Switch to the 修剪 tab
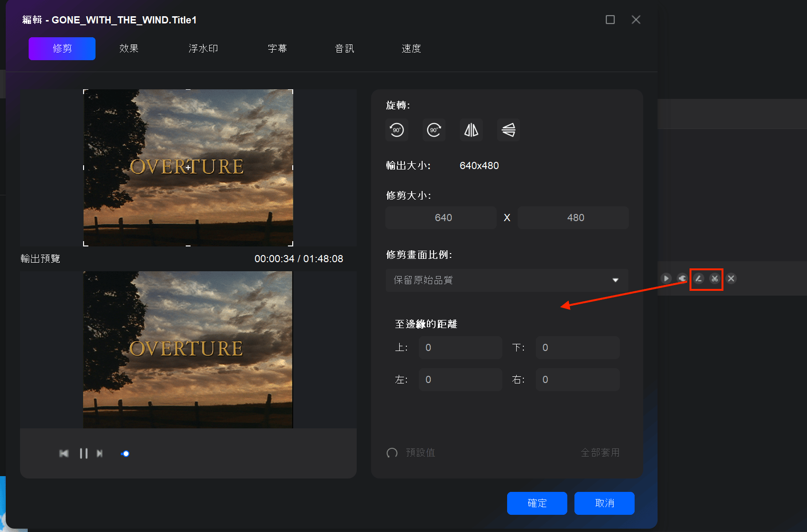The height and width of the screenshot is (532, 807). (x=62, y=49)
